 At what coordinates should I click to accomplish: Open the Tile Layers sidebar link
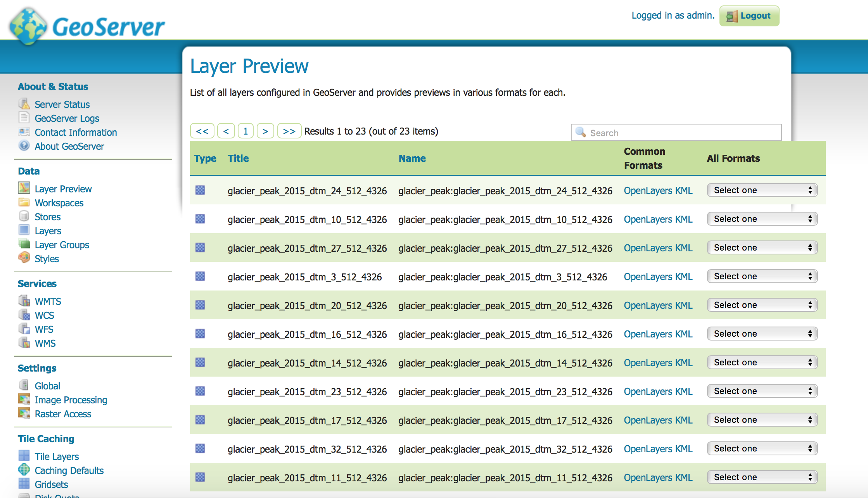coord(57,456)
